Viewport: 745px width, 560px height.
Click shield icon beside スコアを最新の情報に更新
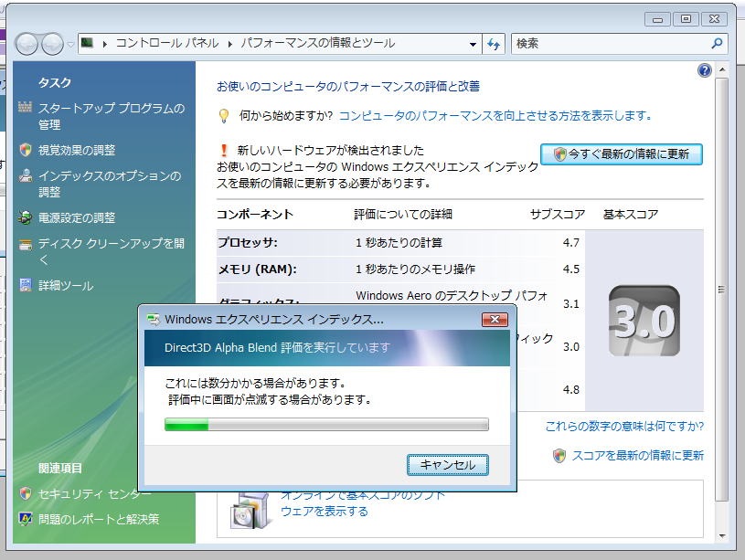pyautogui.click(x=559, y=456)
